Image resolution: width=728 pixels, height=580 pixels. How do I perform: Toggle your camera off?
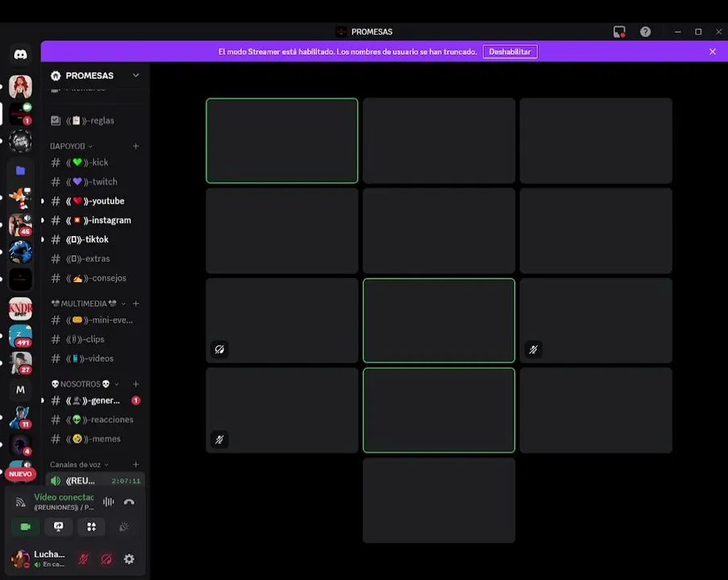point(26,527)
